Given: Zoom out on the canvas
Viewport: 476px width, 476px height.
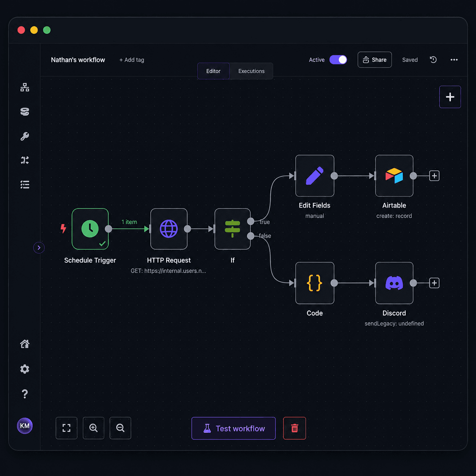Looking at the screenshot, I should coord(120,428).
